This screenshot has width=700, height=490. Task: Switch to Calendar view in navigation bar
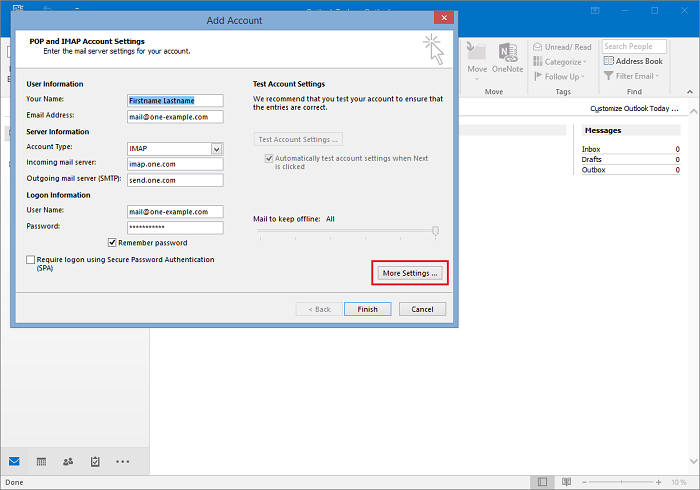click(x=41, y=461)
